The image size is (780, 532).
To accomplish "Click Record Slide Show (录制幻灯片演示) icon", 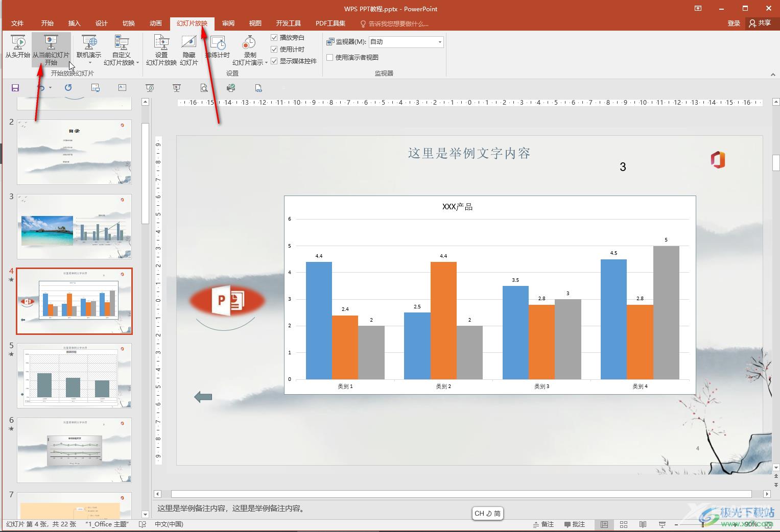I will pos(249,43).
